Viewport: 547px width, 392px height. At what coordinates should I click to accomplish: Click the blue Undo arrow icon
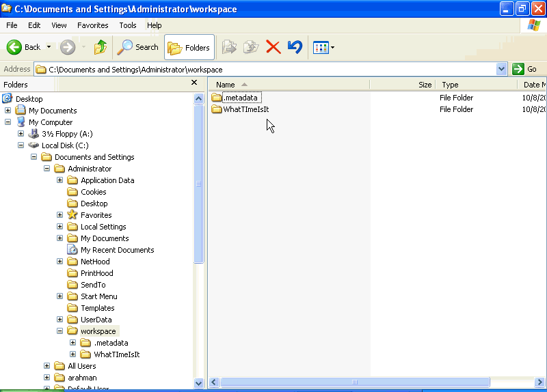[x=295, y=47]
